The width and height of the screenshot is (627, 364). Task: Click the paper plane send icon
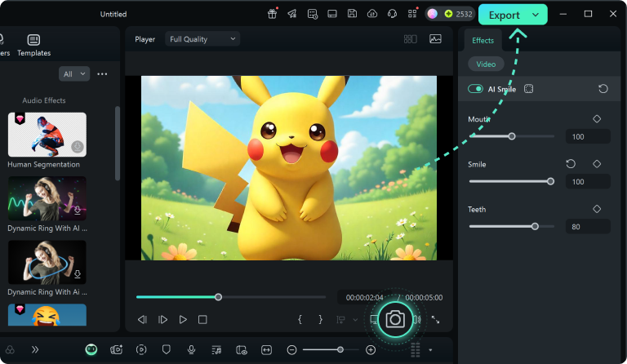[292, 14]
